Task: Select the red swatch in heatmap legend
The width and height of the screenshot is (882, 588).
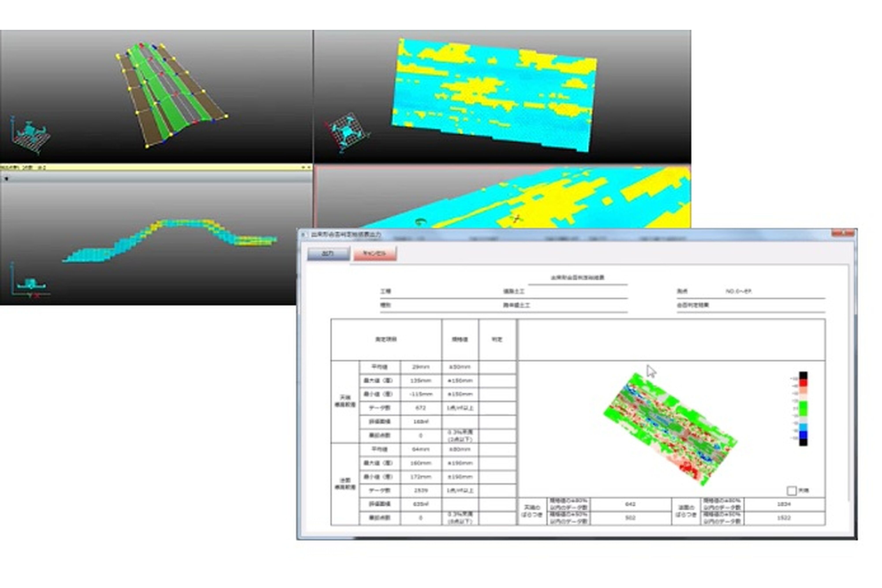Action: coord(803,383)
